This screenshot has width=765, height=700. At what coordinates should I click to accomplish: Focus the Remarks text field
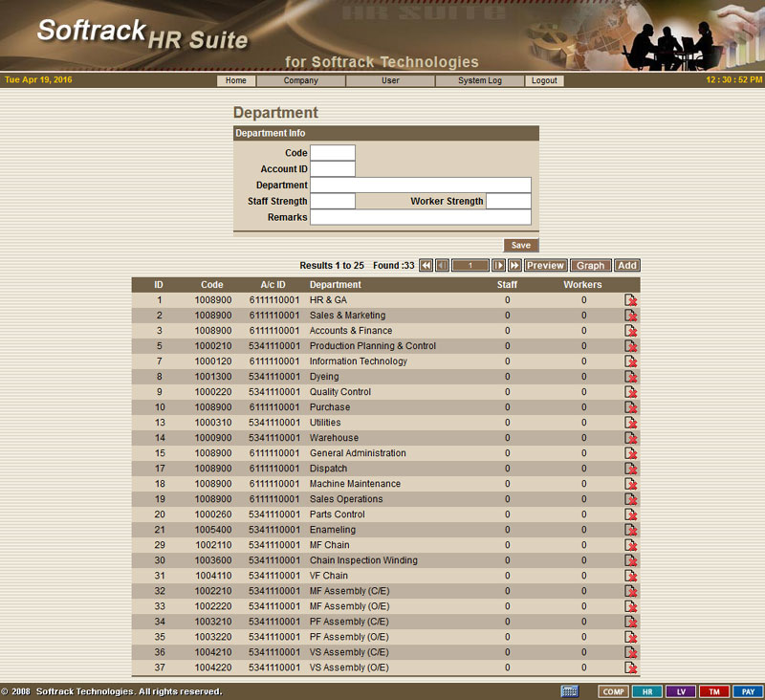(421, 217)
